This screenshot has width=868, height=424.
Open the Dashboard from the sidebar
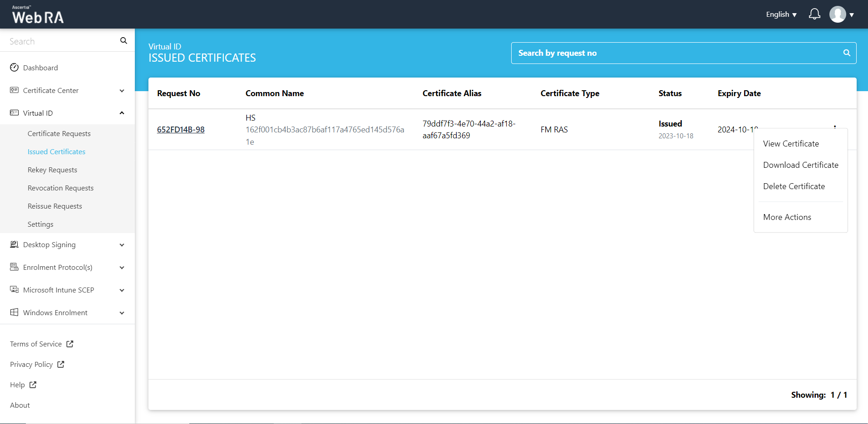point(40,68)
